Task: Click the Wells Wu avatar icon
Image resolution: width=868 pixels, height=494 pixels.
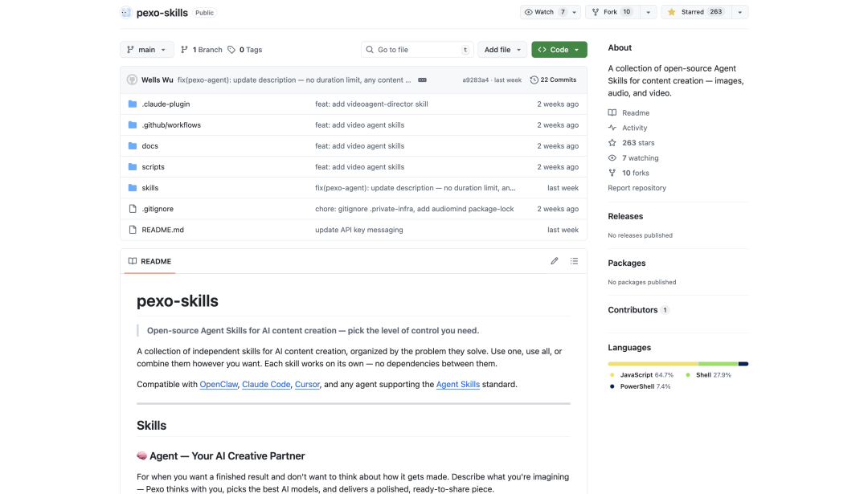Action: [x=132, y=80]
